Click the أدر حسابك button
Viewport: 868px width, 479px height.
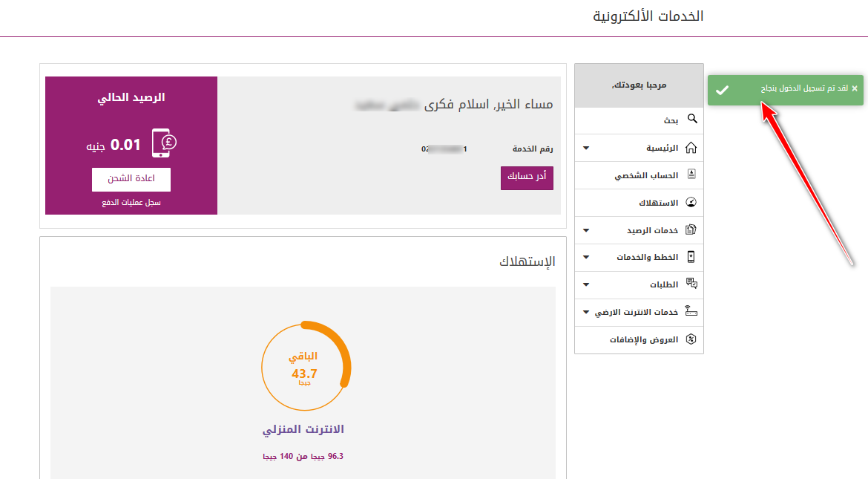point(527,178)
